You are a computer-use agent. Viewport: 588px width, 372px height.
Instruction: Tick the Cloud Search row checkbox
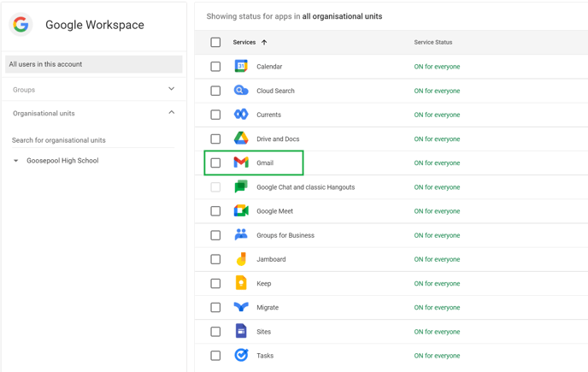click(x=215, y=91)
